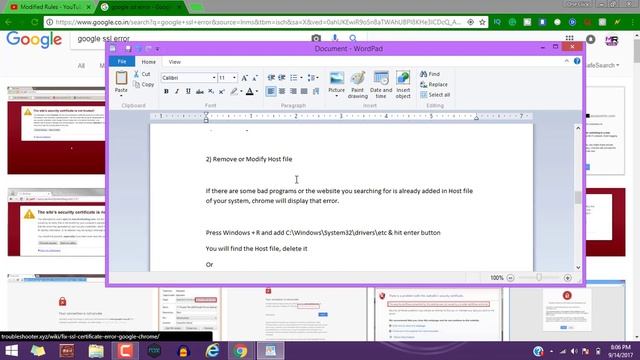Click Find in Editing group
640x360 pixels.
[430, 74]
